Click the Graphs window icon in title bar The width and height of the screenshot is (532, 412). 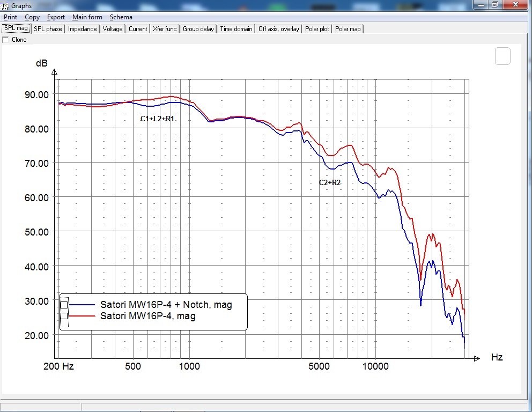pyautogui.click(x=4, y=5)
